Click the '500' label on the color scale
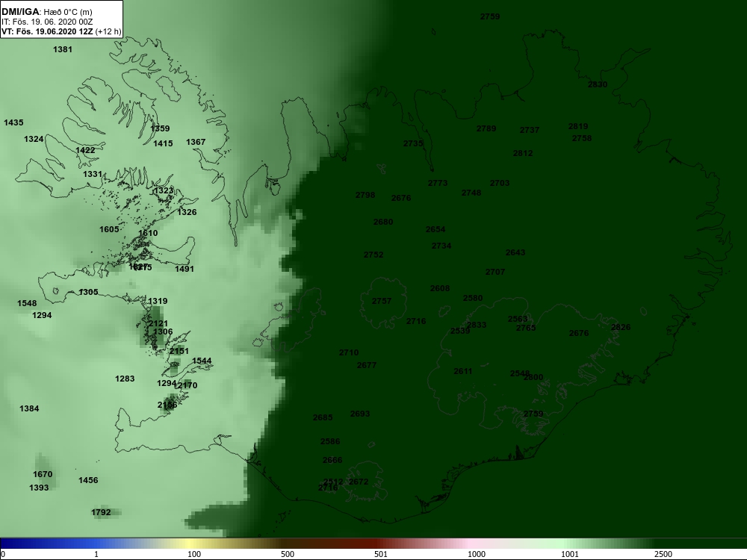 click(288, 554)
